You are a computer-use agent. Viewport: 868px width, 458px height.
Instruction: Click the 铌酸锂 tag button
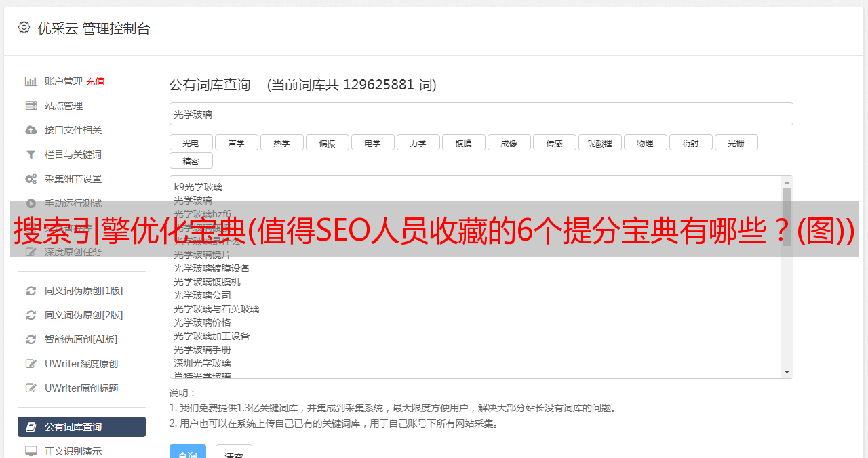click(599, 142)
